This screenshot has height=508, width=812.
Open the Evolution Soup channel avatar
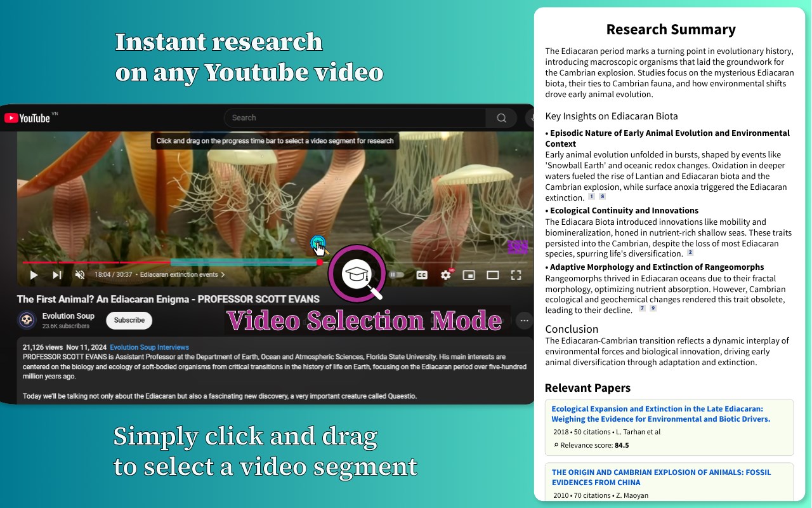tap(27, 320)
